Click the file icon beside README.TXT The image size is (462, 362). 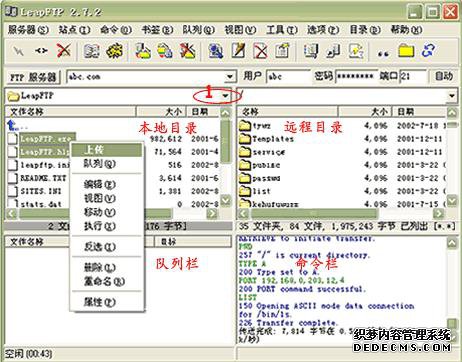click(x=13, y=178)
